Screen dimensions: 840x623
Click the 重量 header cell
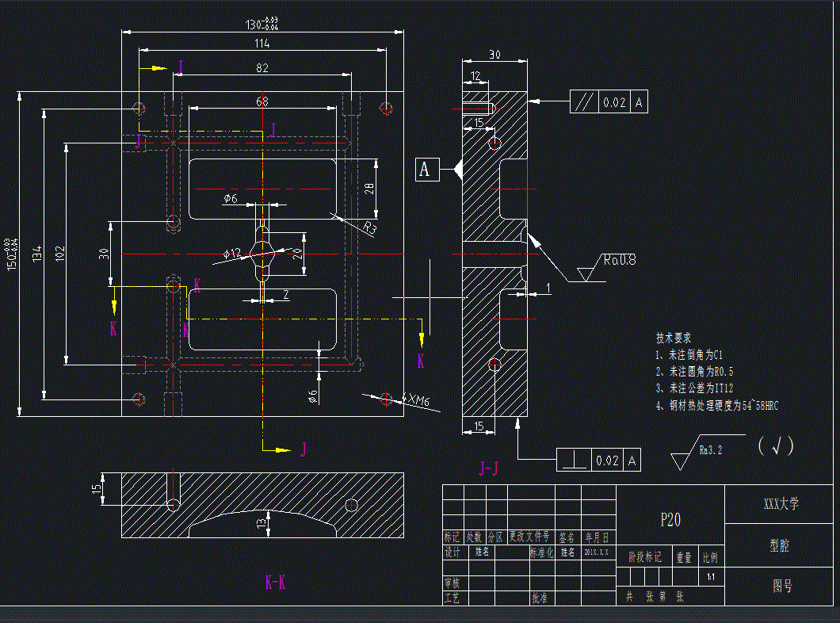(x=684, y=558)
